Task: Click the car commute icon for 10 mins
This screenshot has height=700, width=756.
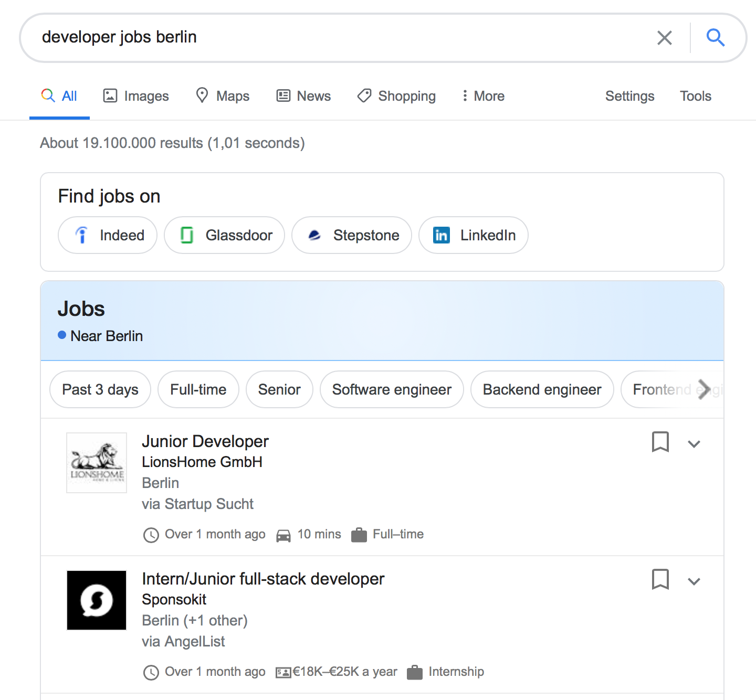Action: 283,535
